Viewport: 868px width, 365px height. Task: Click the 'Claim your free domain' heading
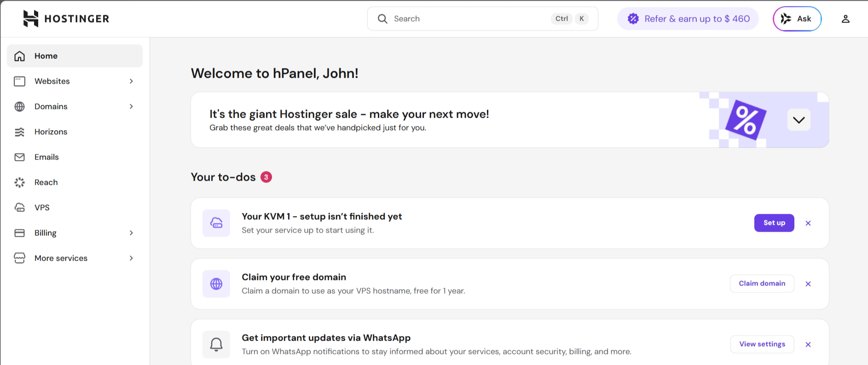294,277
